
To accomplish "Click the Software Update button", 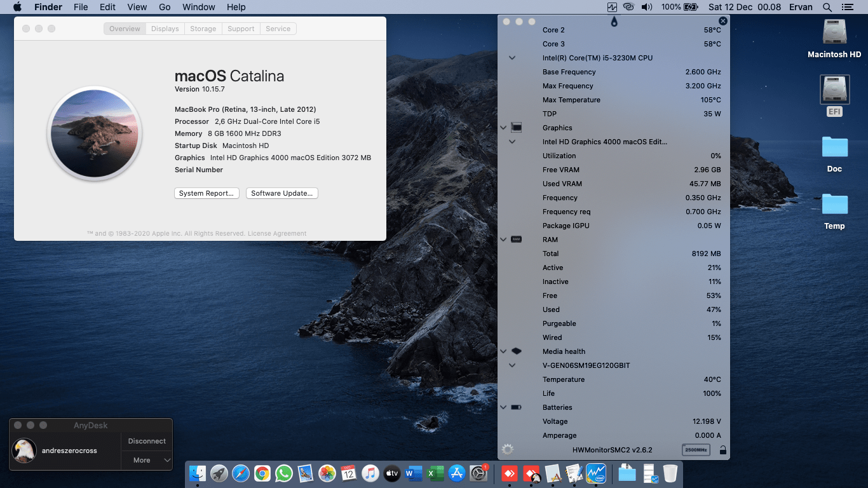I will [x=281, y=193].
